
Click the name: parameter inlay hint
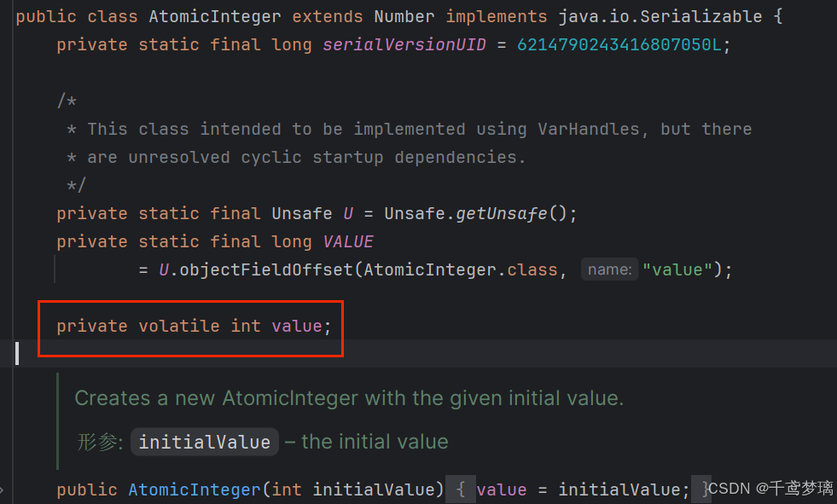click(x=609, y=269)
